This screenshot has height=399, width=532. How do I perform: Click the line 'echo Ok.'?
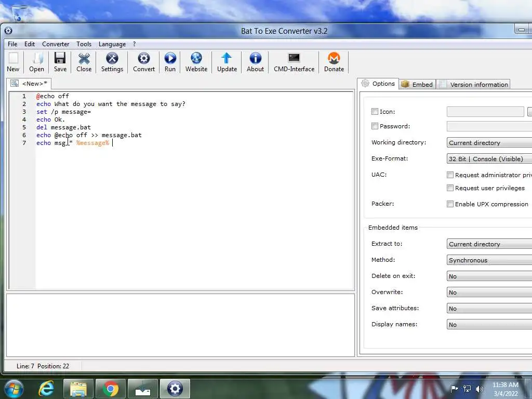(x=50, y=119)
